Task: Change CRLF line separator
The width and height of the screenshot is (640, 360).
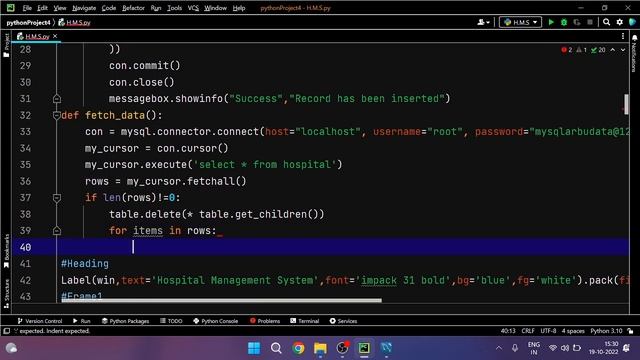Action: 528,331
